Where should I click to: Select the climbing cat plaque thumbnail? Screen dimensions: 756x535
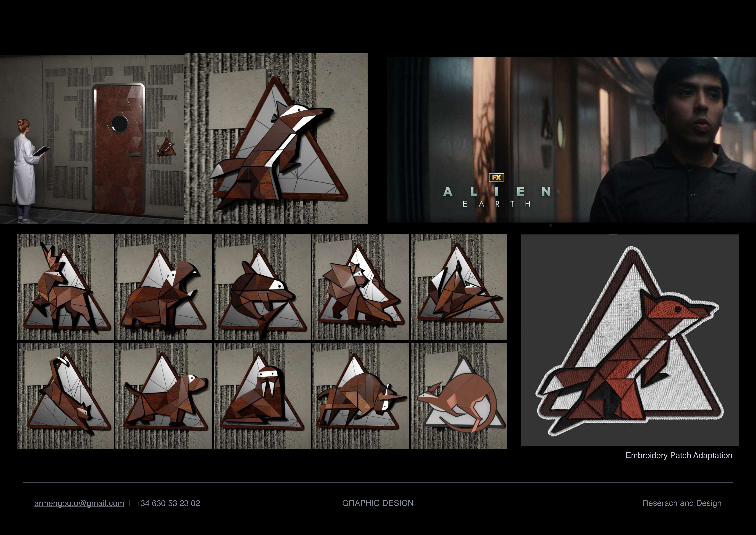coord(65,396)
